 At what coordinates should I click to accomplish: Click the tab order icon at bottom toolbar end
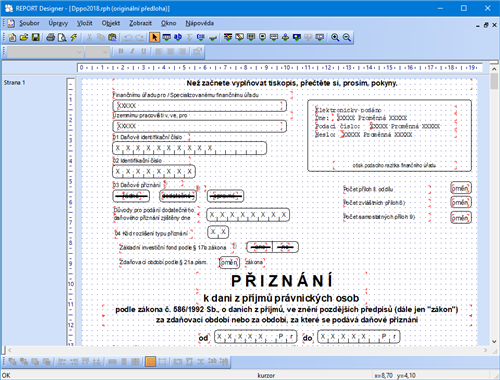click(x=224, y=361)
